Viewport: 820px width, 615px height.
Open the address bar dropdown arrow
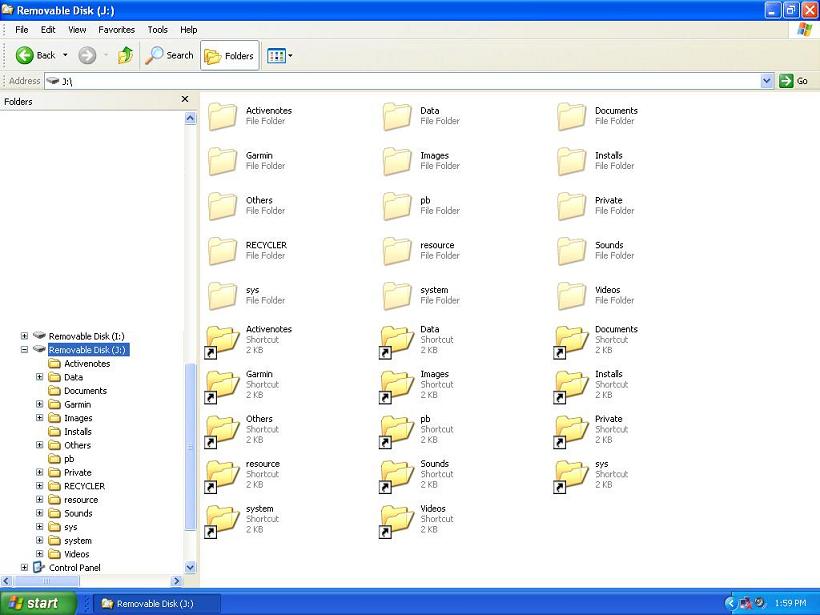click(x=767, y=81)
